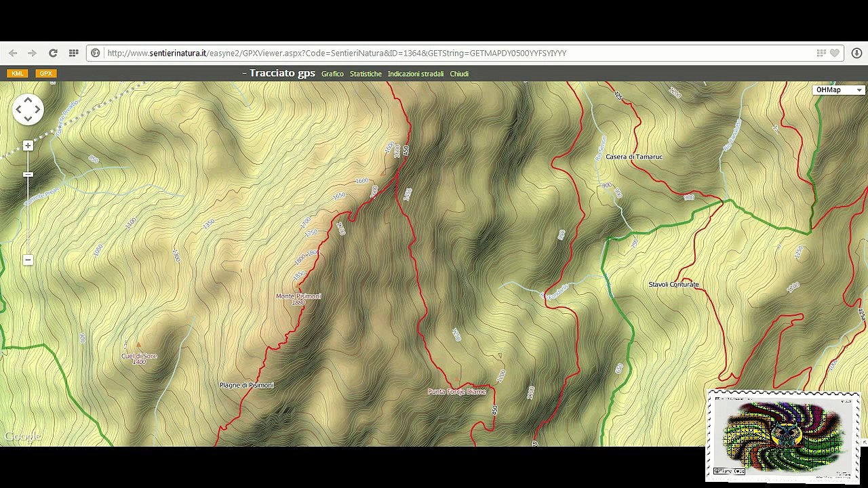
Task: Click the owl stamp thumbnail
Action: tap(783, 436)
